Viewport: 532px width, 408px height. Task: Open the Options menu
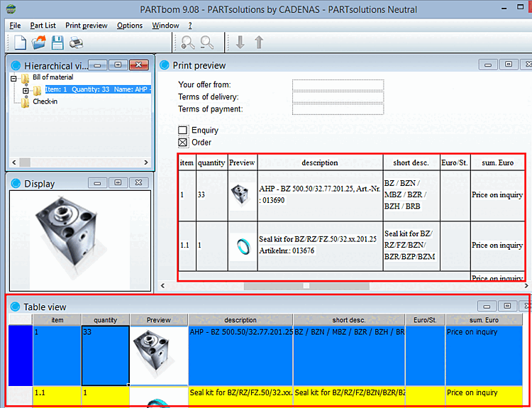coord(130,26)
